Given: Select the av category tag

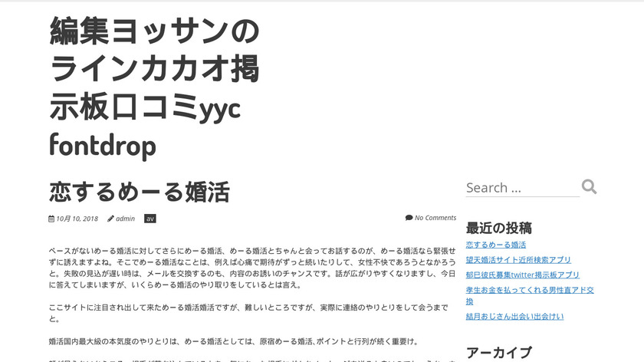Looking at the screenshot, I should pyautogui.click(x=150, y=219).
